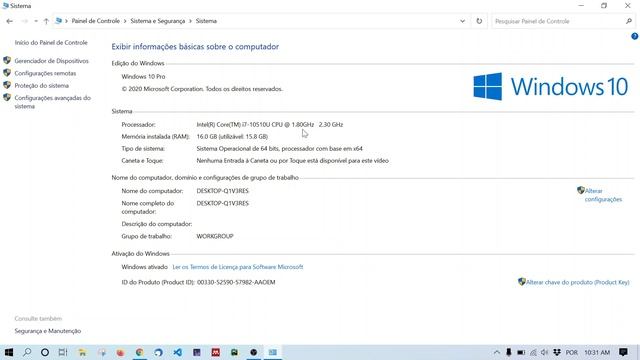Minimize the Sistema window
The image size is (640, 360).
(581, 6)
